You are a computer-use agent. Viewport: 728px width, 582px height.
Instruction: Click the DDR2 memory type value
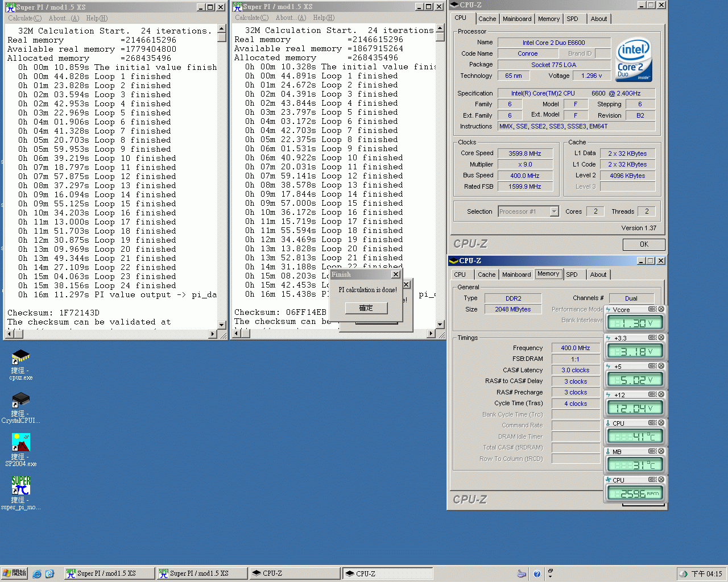513,298
